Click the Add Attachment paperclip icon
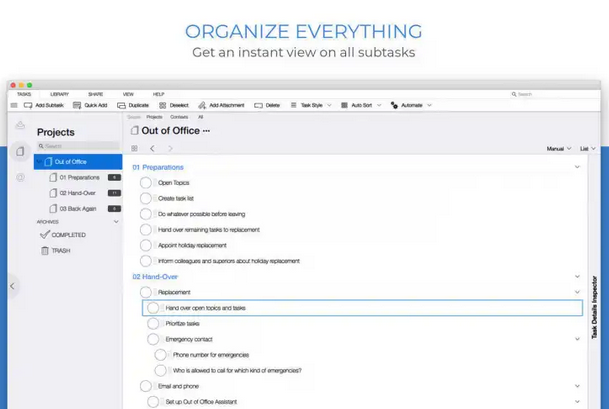Screen dimensions: 609x409 point(202,105)
